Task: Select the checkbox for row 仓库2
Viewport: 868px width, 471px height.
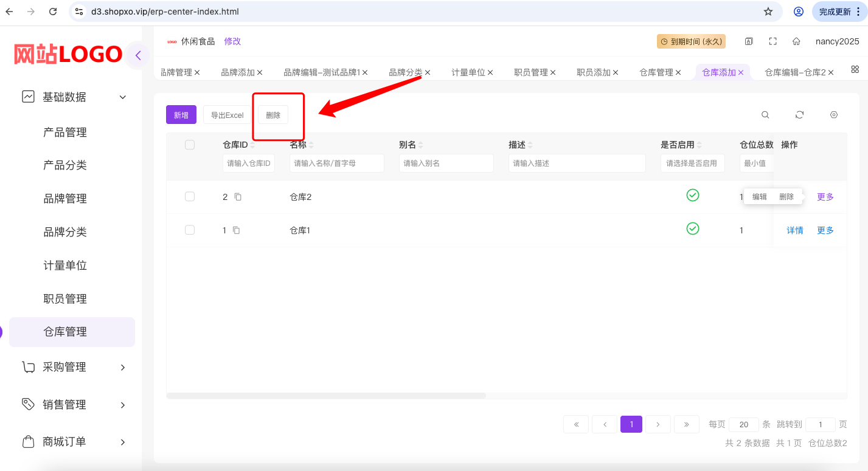Action: 190,196
